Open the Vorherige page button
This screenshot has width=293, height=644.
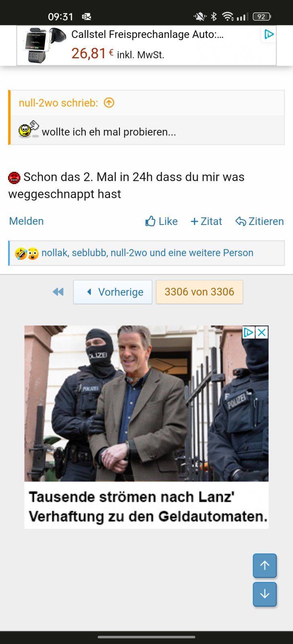click(x=113, y=292)
